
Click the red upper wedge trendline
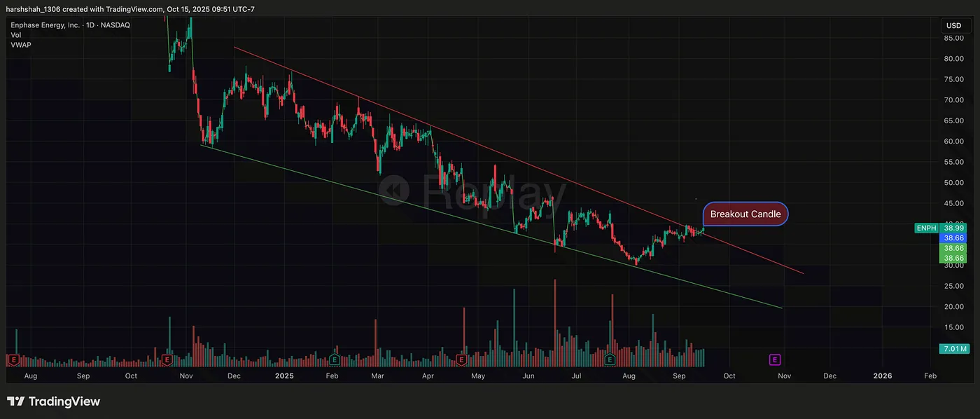click(x=518, y=160)
